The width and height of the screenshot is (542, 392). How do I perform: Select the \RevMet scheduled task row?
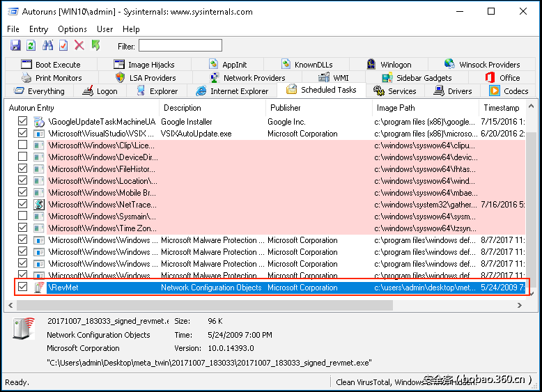pyautogui.click(x=270, y=288)
